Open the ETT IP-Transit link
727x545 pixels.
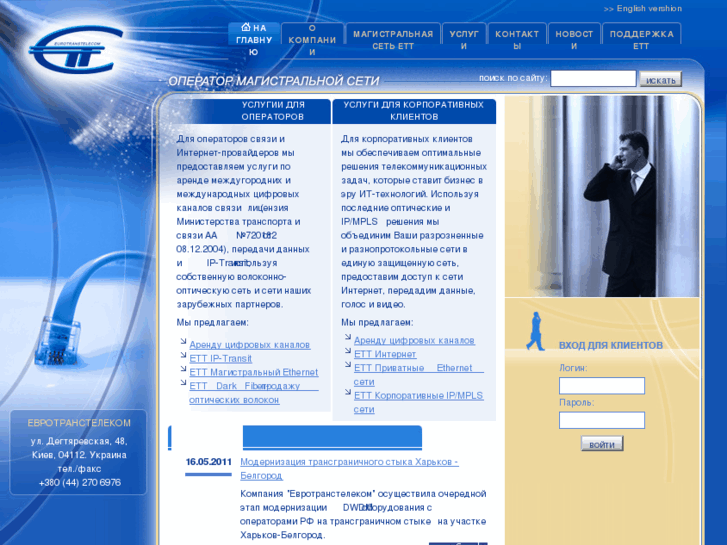point(221,359)
